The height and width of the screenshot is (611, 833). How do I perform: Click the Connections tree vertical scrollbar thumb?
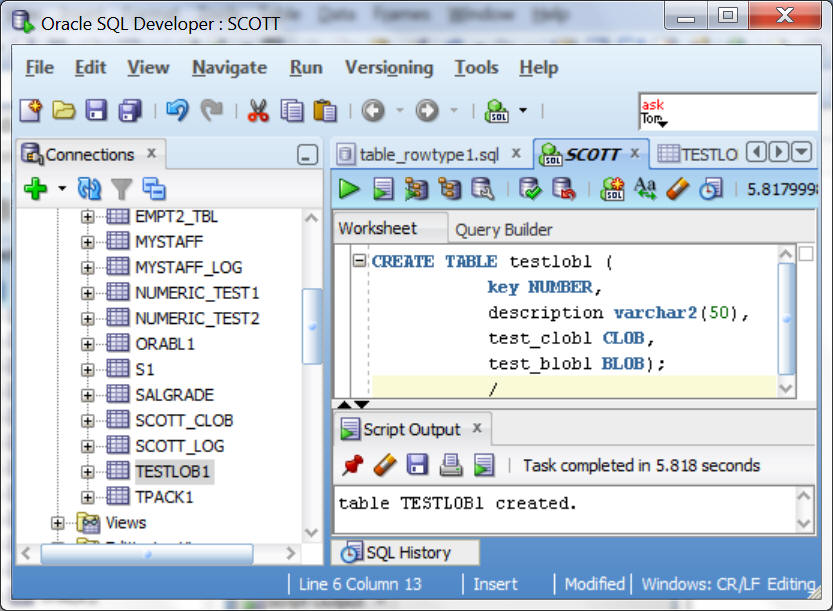tap(312, 326)
